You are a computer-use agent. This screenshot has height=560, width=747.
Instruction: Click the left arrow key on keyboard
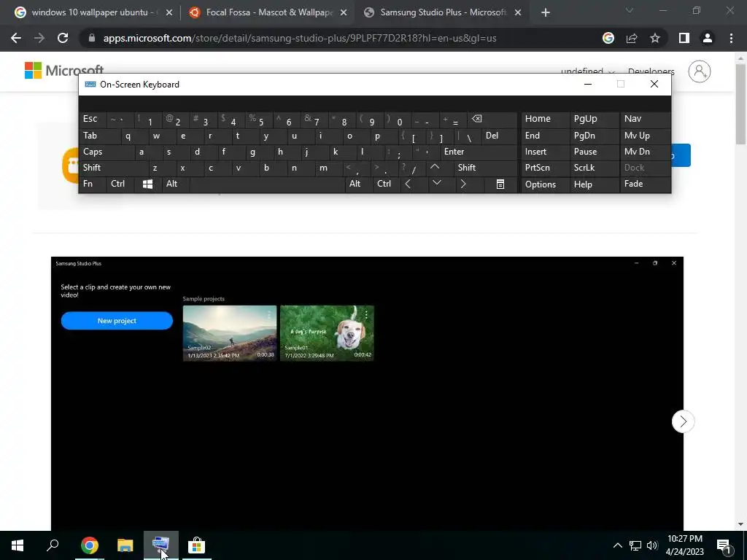tap(408, 184)
